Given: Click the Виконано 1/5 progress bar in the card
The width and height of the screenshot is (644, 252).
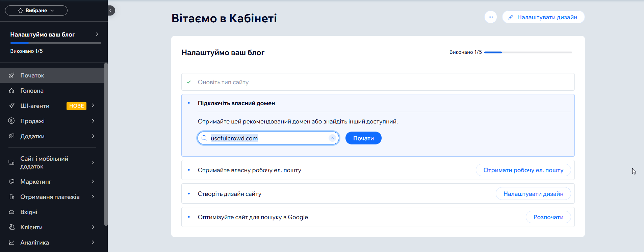Looking at the screenshot, I should (528, 52).
